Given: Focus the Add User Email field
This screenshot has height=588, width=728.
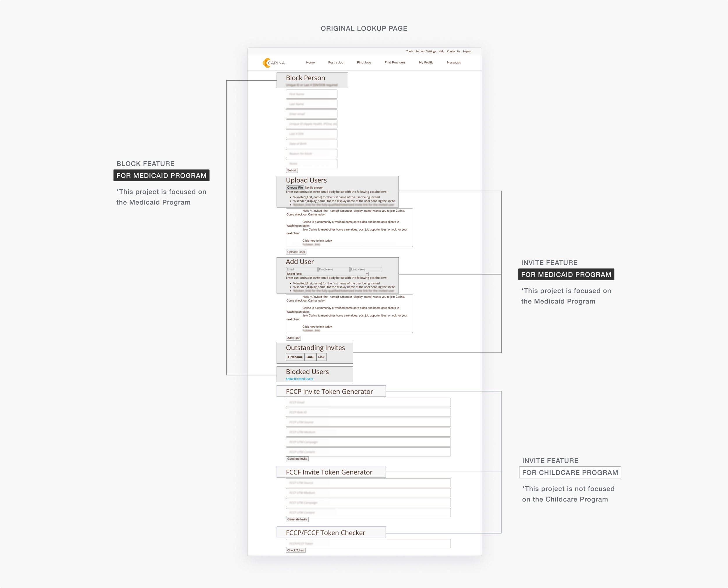Looking at the screenshot, I should coord(301,270).
